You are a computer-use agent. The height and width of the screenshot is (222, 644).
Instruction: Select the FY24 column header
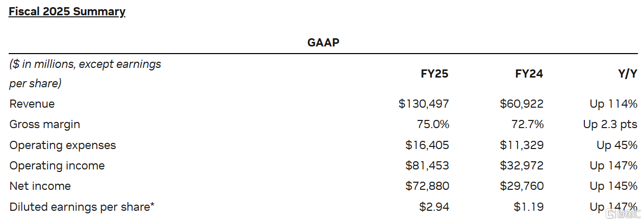pos(529,73)
